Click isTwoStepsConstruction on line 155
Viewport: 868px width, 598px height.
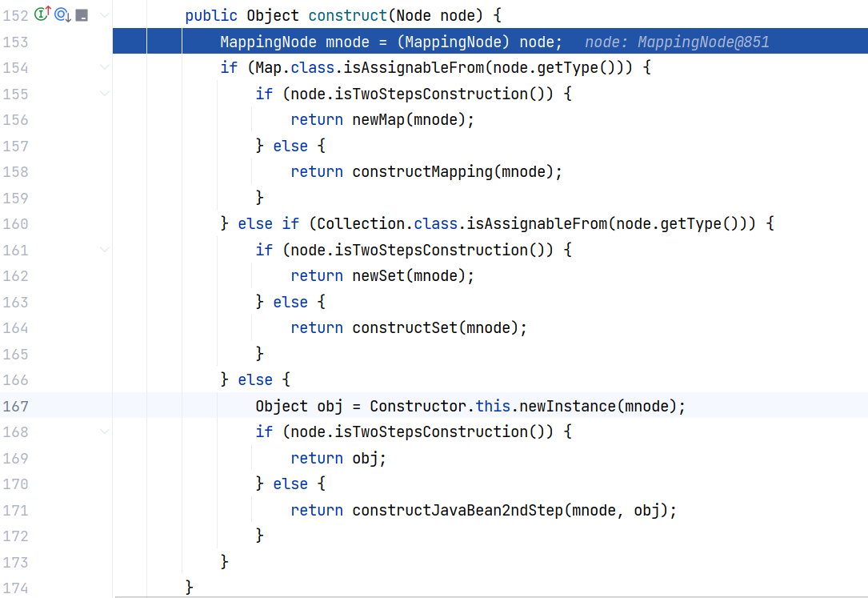(x=431, y=94)
